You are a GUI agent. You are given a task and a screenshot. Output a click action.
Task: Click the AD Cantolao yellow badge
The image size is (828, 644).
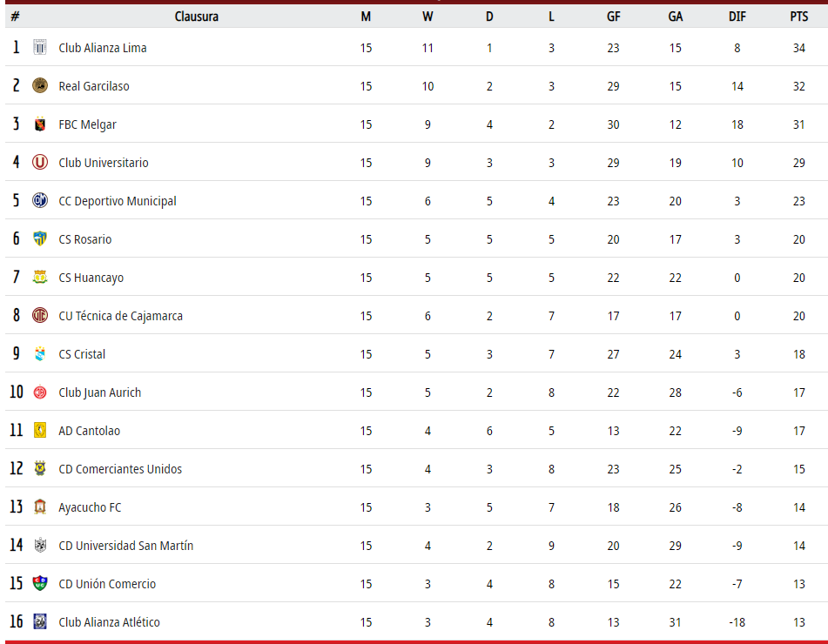point(39,430)
